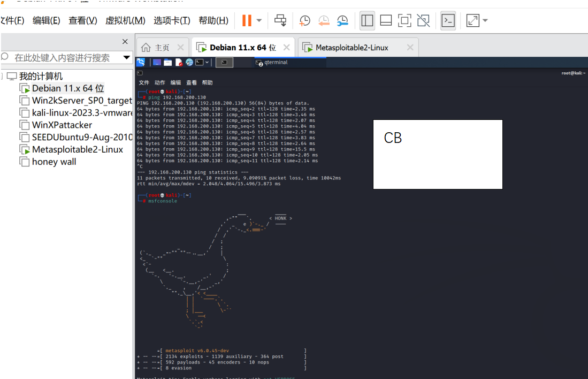Click the 'ping 192.168.200.130' command line
Image resolution: width=588 pixels, height=379 pixels.
(177, 97)
